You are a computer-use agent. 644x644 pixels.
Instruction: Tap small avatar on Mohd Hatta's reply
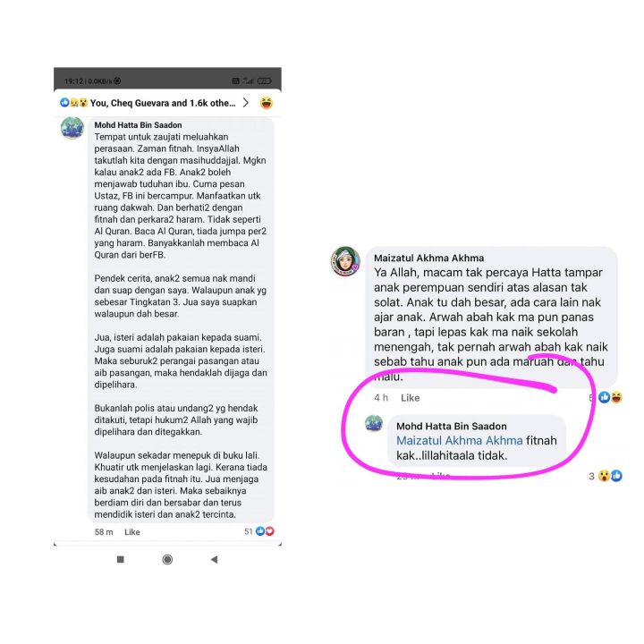374,423
